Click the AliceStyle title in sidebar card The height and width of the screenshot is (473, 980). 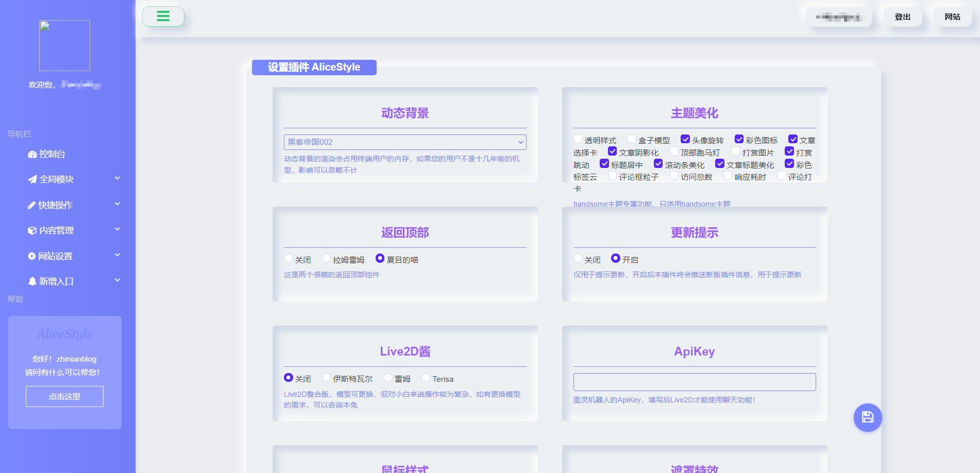[x=64, y=334]
